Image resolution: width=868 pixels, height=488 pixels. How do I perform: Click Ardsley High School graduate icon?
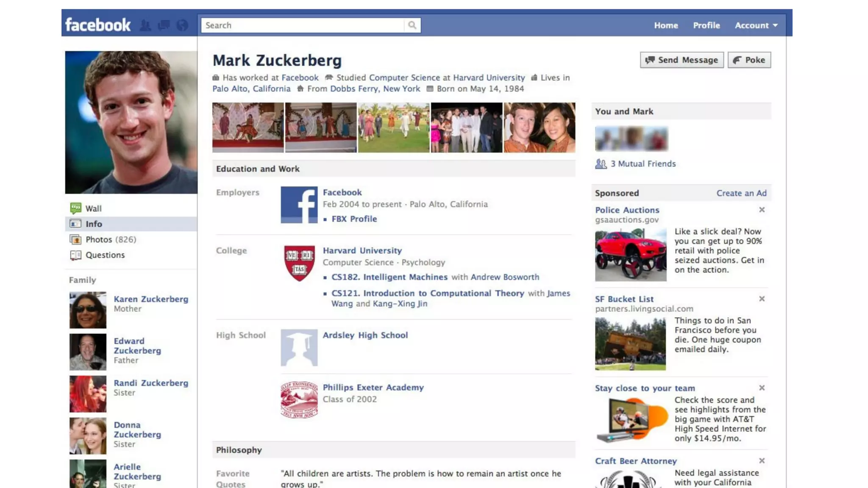click(x=299, y=348)
